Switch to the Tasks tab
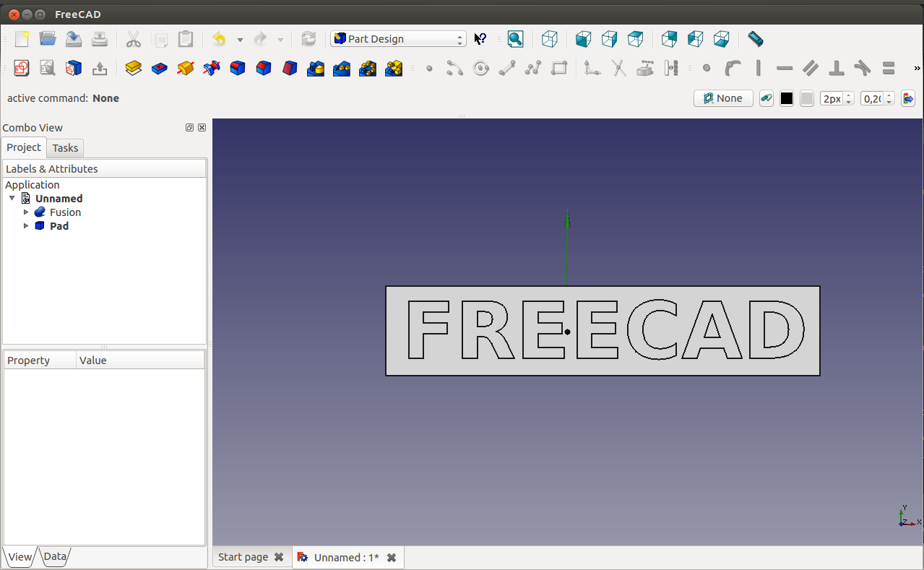The image size is (924, 570). coord(65,148)
